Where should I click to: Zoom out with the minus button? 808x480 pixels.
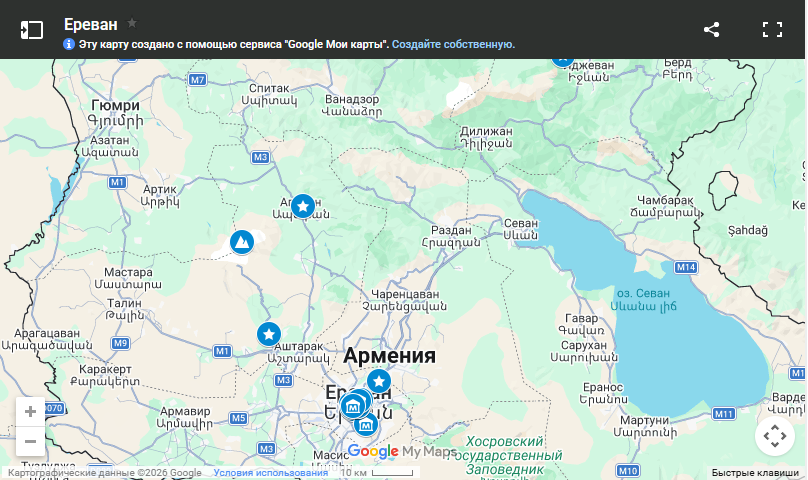tap(30, 441)
